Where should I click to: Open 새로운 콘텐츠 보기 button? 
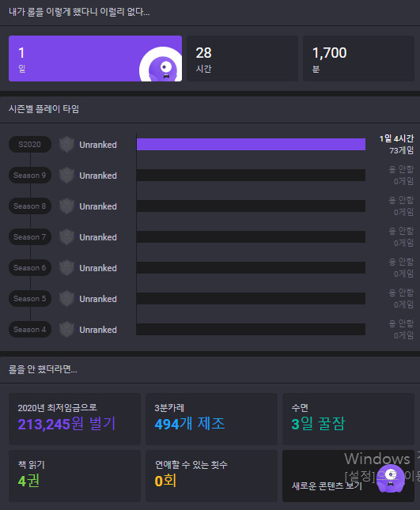[348, 476]
